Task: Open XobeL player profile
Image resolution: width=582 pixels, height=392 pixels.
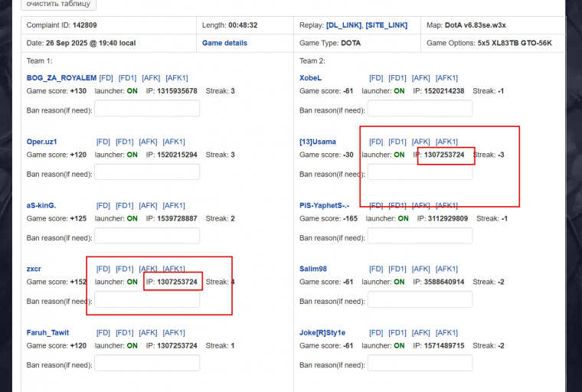Action: click(x=310, y=78)
